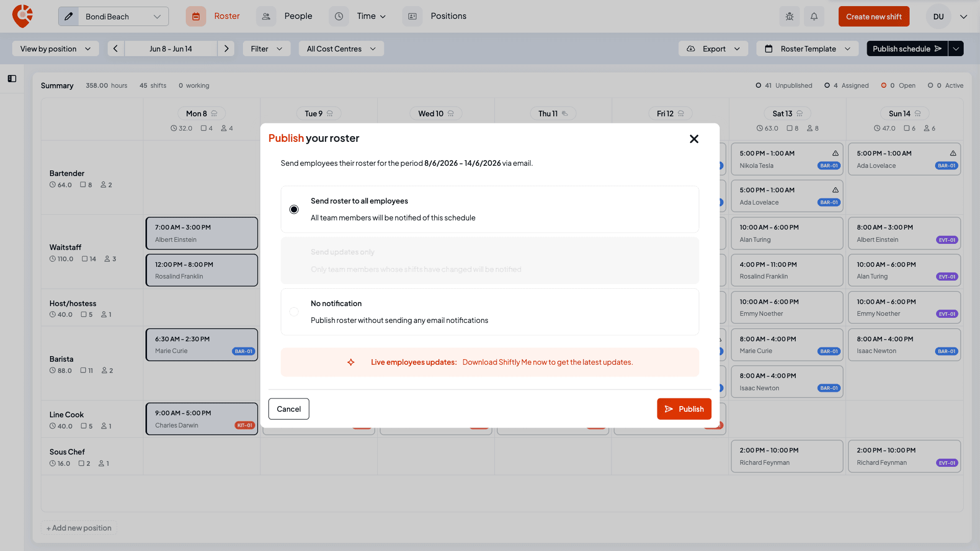This screenshot has width=980, height=551.
Task: Click Create new shift button
Action: point(874,16)
